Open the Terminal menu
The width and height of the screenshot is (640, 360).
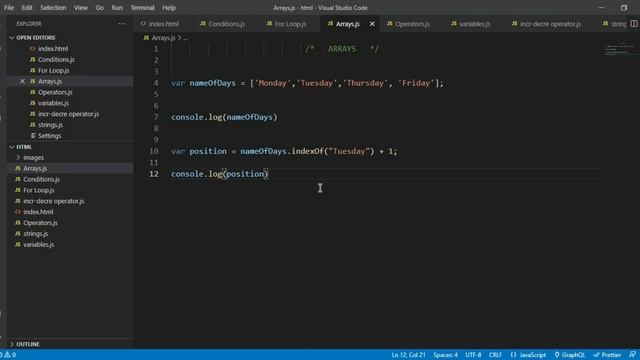tap(142, 8)
